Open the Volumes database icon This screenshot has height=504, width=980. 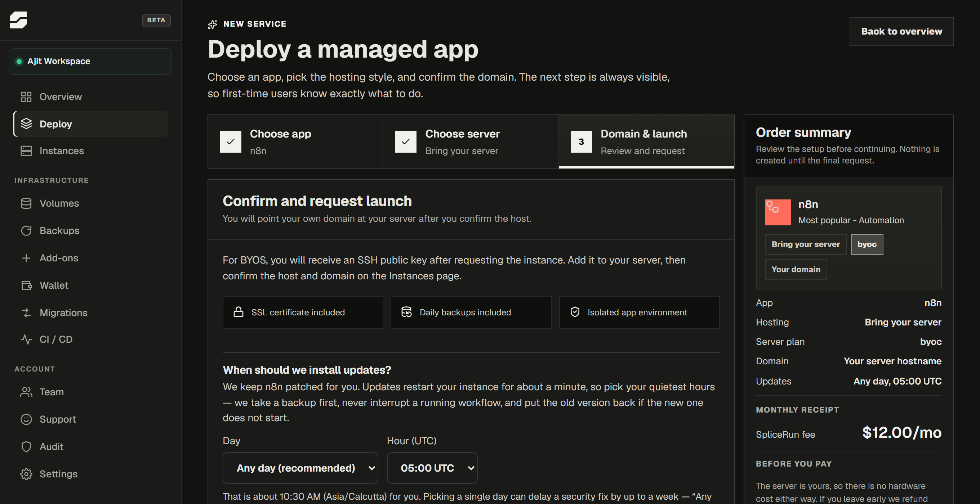(26, 203)
